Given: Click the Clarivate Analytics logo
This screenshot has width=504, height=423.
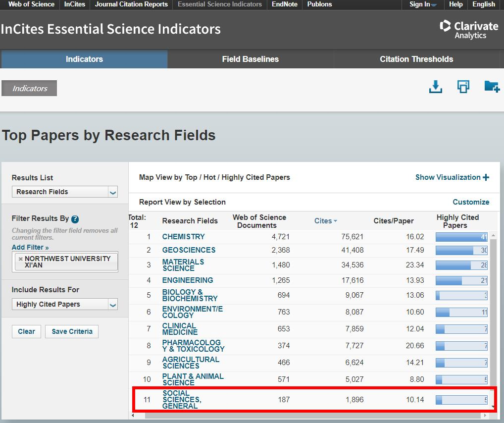Looking at the screenshot, I should pyautogui.click(x=468, y=29).
